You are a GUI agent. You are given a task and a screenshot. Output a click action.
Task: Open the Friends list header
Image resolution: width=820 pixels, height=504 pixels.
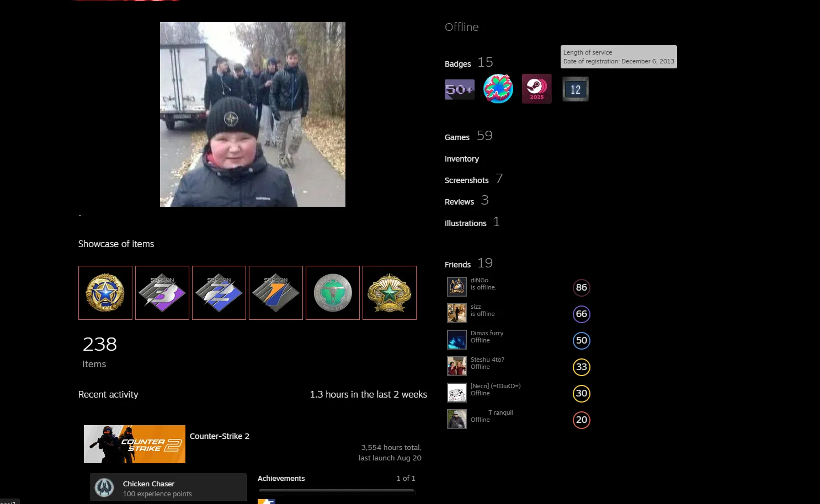[x=457, y=265]
